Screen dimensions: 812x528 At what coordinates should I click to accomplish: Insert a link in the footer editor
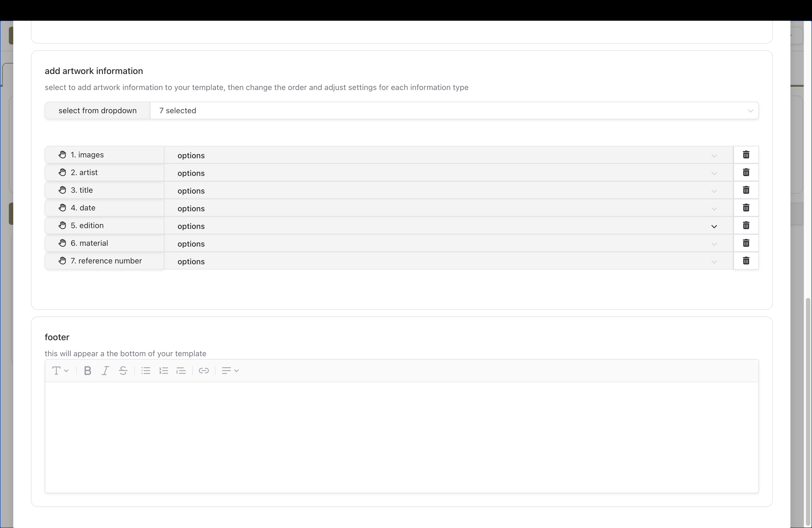[x=204, y=371]
